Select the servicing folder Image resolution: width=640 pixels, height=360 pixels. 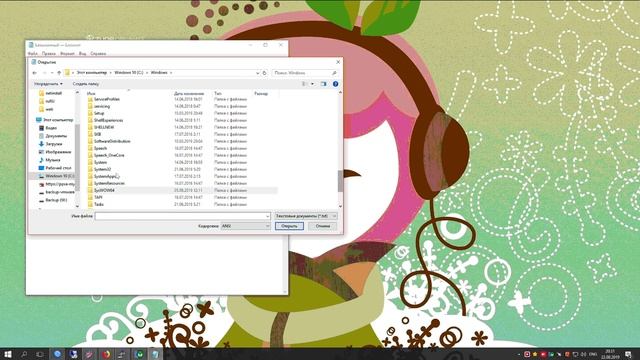click(x=102, y=106)
